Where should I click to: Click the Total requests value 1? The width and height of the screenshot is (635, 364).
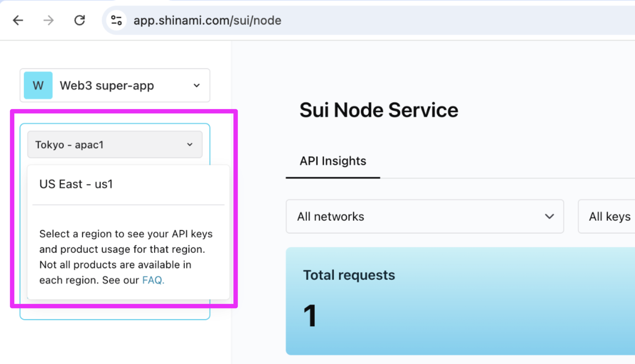(310, 316)
